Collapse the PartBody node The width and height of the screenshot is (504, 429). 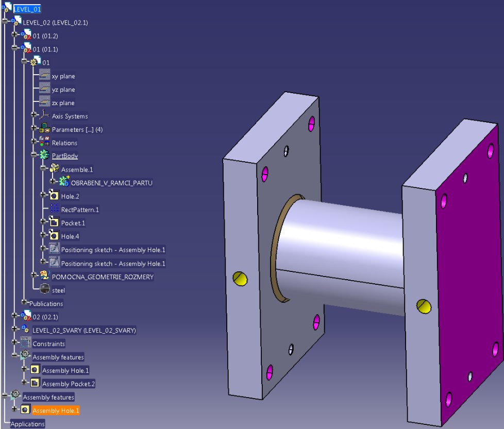pyautogui.click(x=33, y=155)
